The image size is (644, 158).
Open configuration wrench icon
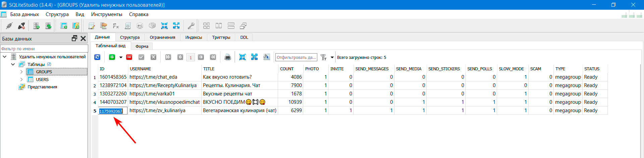click(x=191, y=26)
